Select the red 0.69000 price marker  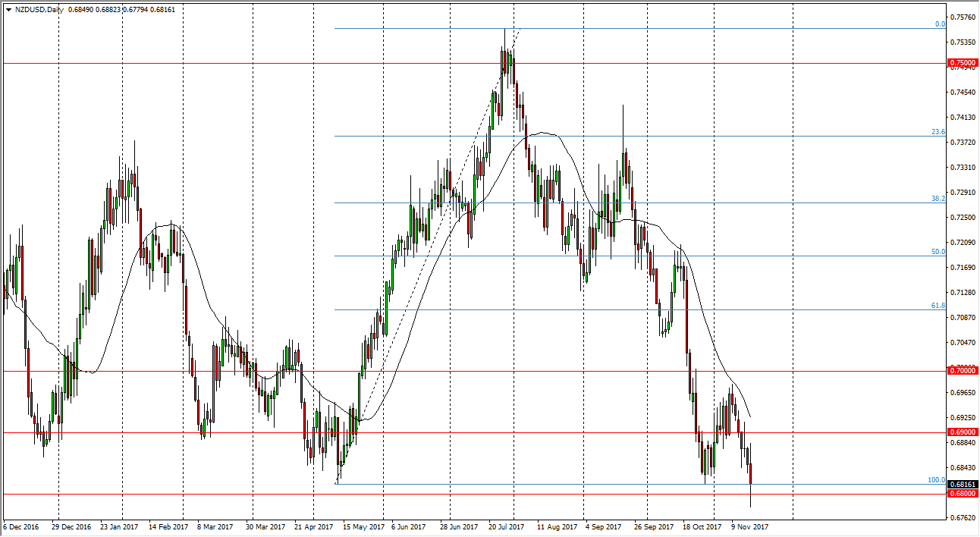(962, 431)
